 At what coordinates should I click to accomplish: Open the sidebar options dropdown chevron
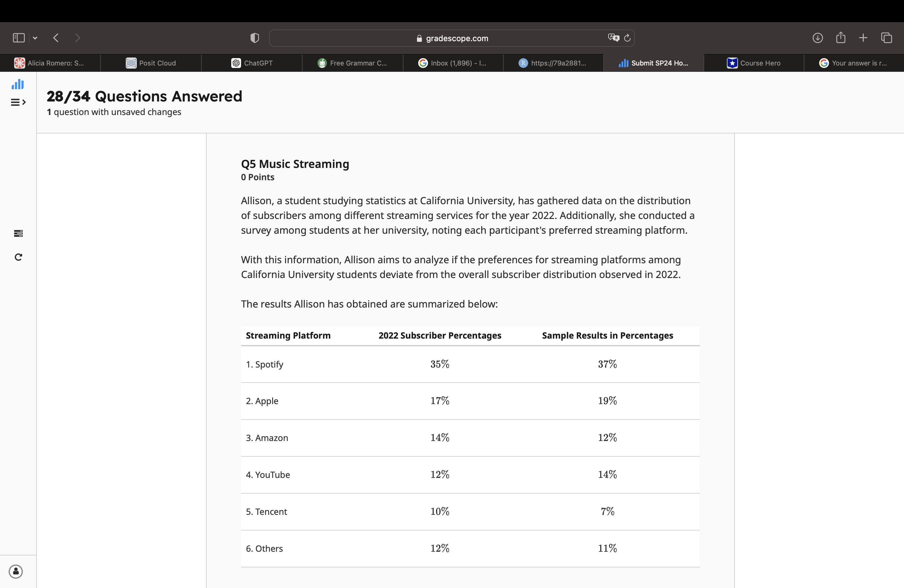(x=35, y=38)
